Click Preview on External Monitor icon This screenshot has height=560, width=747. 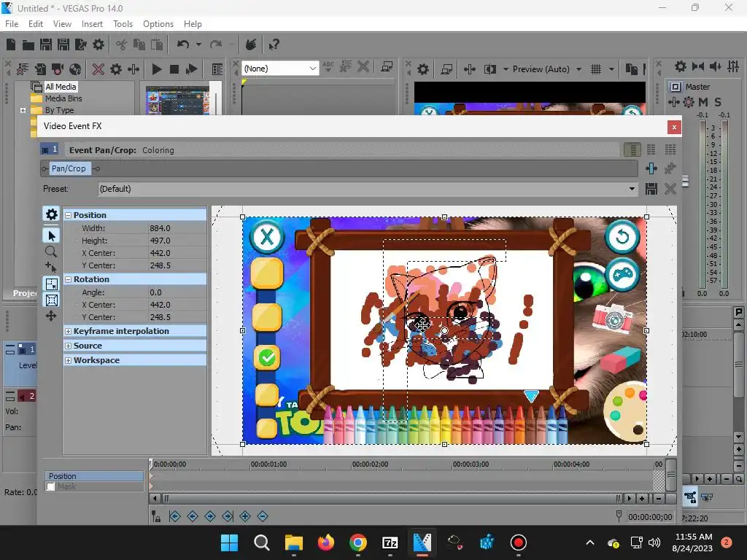[446, 69]
